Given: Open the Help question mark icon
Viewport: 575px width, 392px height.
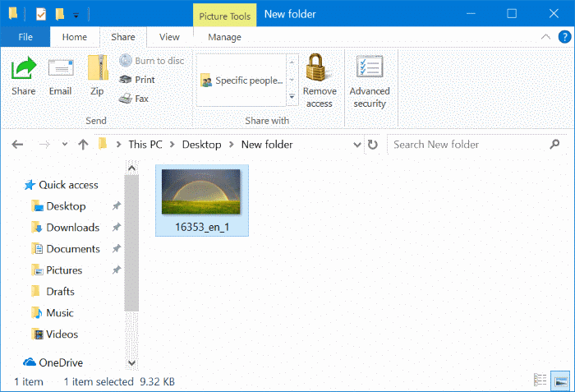Looking at the screenshot, I should [564, 37].
